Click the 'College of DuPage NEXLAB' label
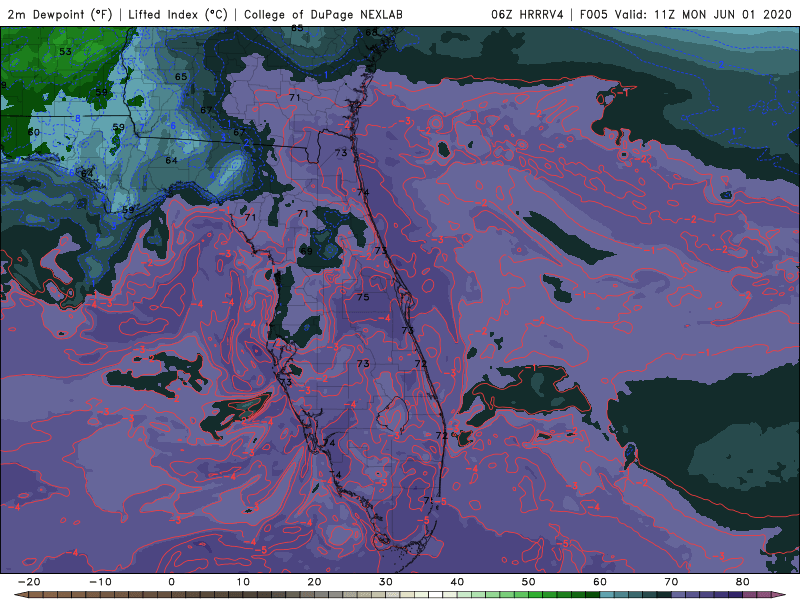 click(323, 14)
